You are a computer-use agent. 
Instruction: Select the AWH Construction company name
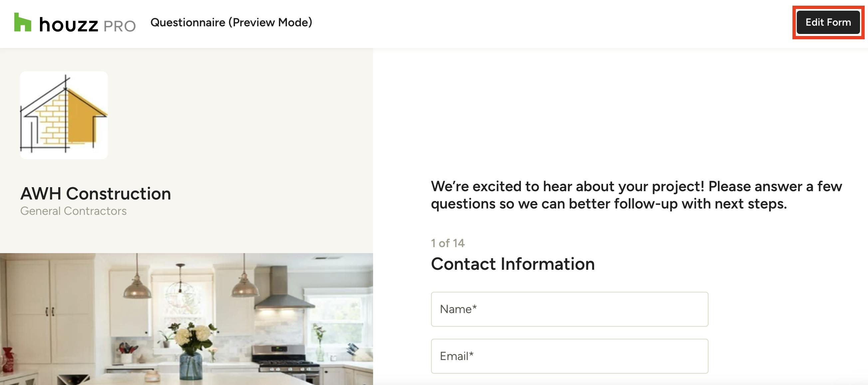[x=96, y=193]
